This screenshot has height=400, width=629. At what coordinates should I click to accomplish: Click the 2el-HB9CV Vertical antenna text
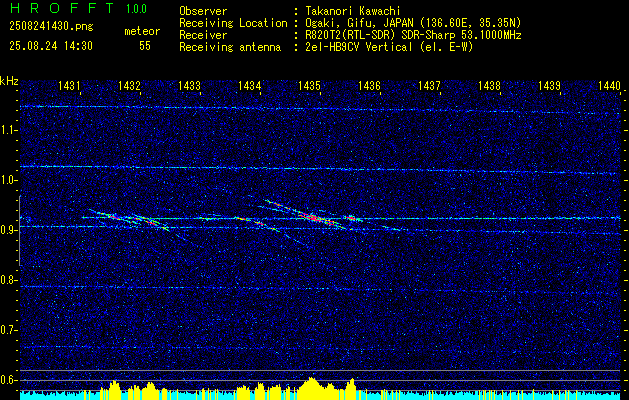pyautogui.click(x=389, y=47)
